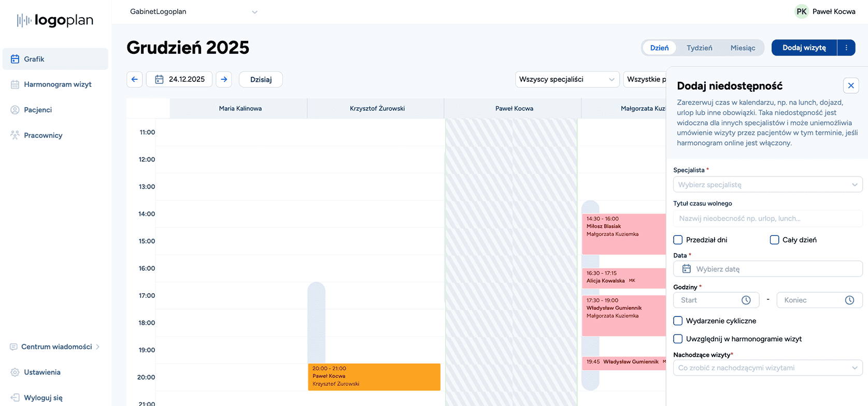868x406 pixels.
Task: Open the orange 20:00 Paweł Kocwa appointment
Action: [374, 376]
